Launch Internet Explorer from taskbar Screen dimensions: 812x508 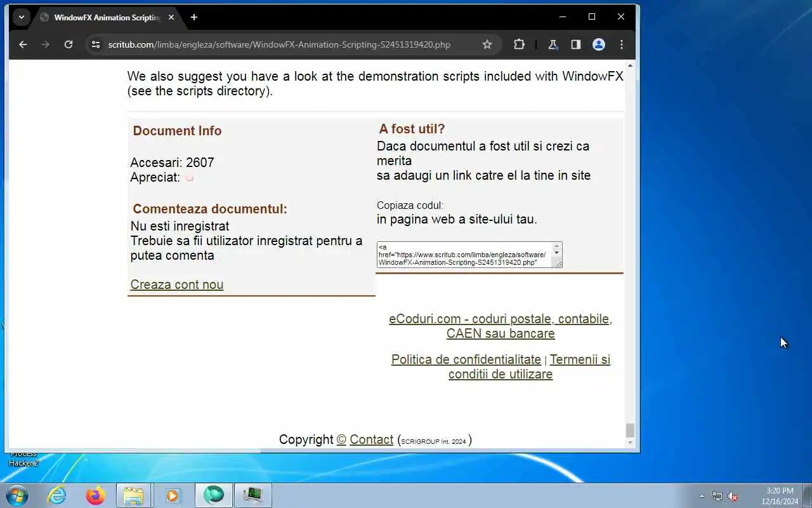[x=57, y=495]
